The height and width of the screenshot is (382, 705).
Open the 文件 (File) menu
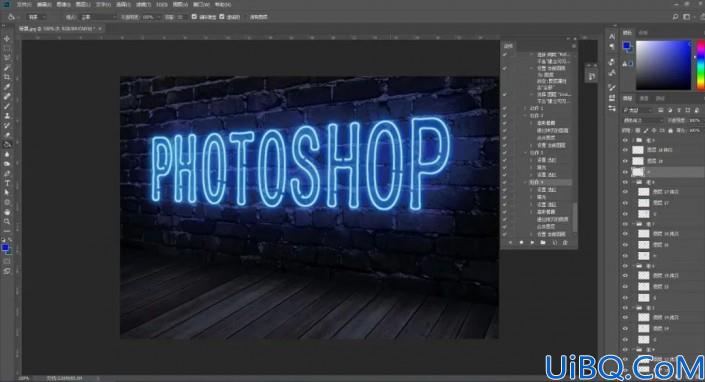coord(24,4)
